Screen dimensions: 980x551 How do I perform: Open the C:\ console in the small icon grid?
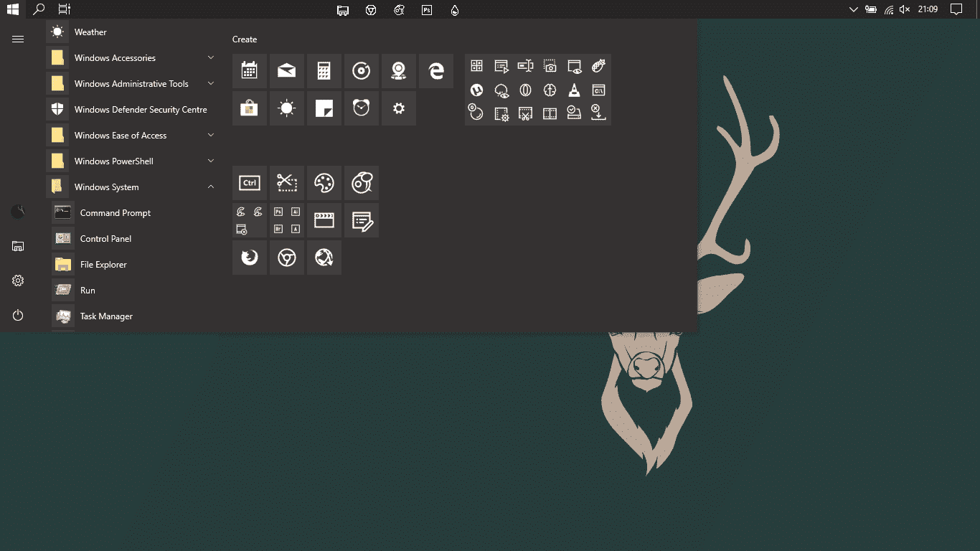coord(598,90)
